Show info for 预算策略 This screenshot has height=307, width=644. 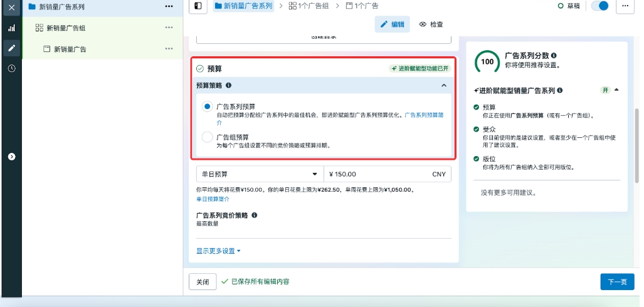click(229, 85)
